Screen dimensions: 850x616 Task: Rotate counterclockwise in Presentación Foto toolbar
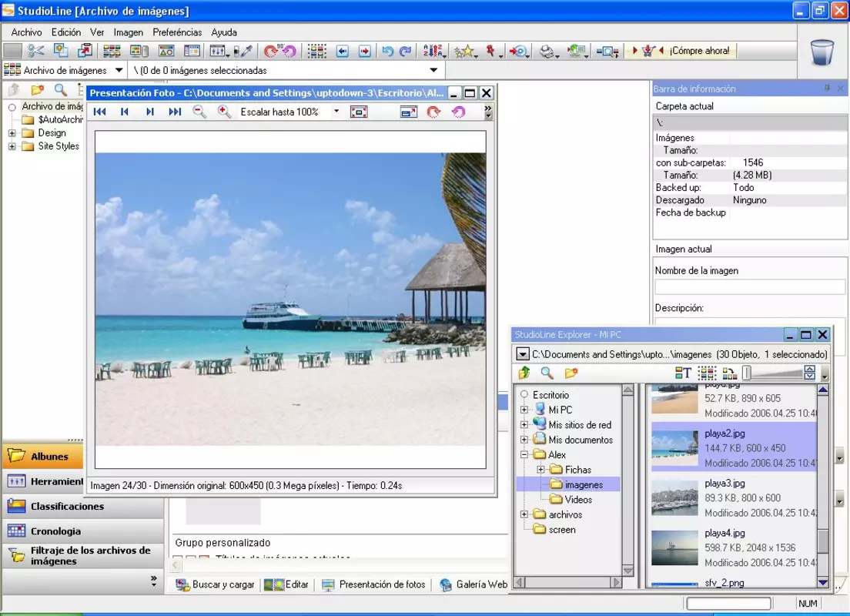click(459, 112)
